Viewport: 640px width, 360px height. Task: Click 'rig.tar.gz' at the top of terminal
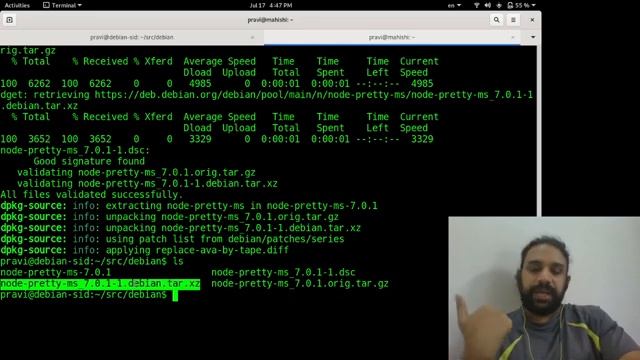[x=28, y=51]
